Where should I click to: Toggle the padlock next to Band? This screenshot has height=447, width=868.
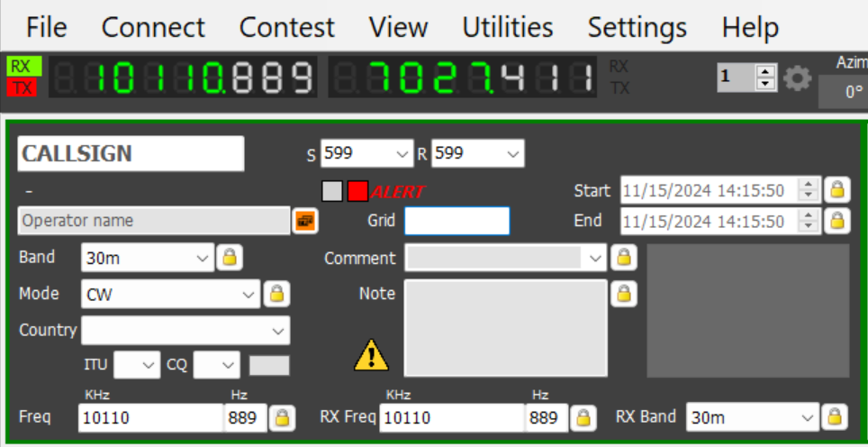(230, 258)
